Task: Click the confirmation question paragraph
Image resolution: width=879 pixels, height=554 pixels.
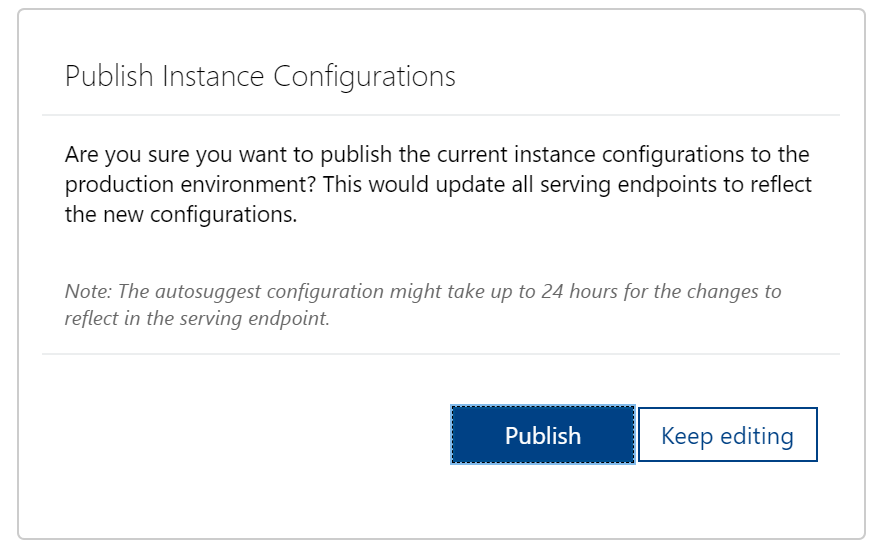Action: pos(437,185)
